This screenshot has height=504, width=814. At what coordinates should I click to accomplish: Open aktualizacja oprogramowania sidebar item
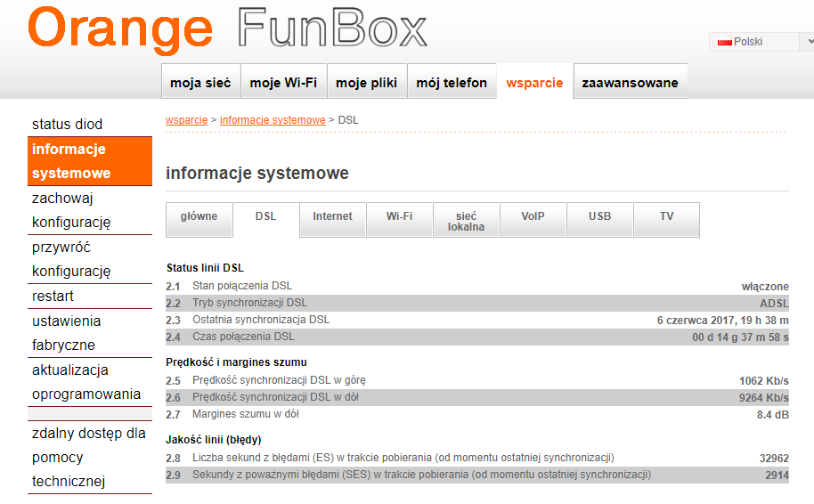tap(90, 382)
